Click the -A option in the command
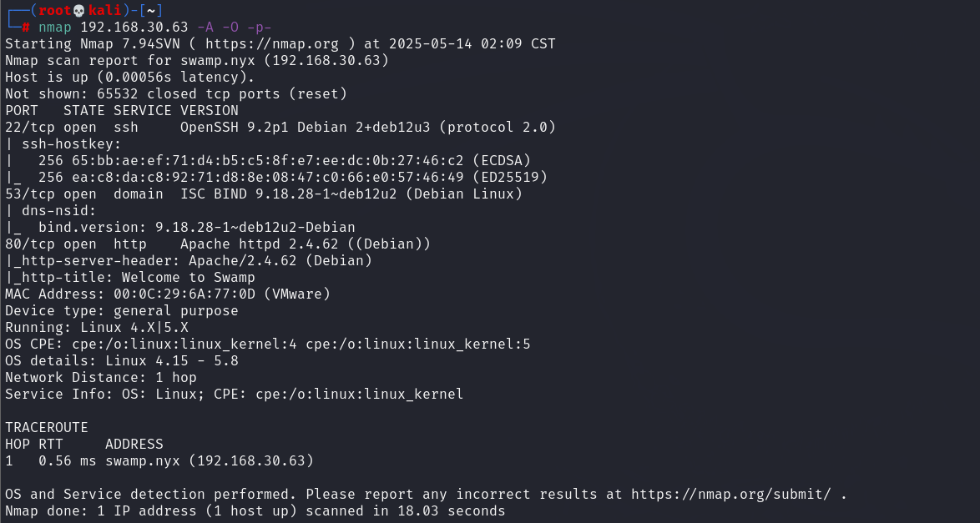980x523 pixels. coord(205,28)
